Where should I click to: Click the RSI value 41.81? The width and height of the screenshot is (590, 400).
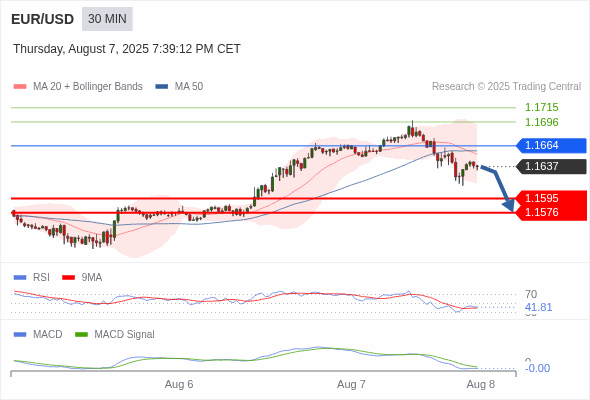(538, 307)
